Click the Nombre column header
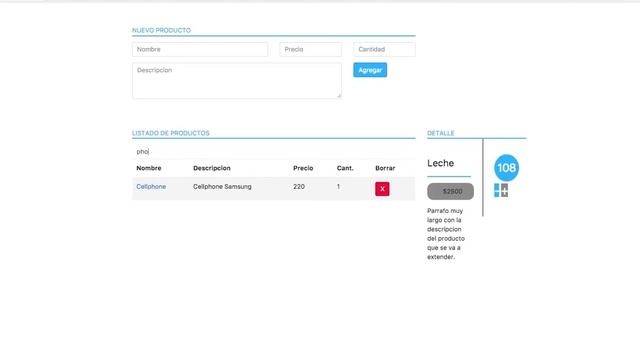This screenshot has width=640, height=360. [x=149, y=168]
